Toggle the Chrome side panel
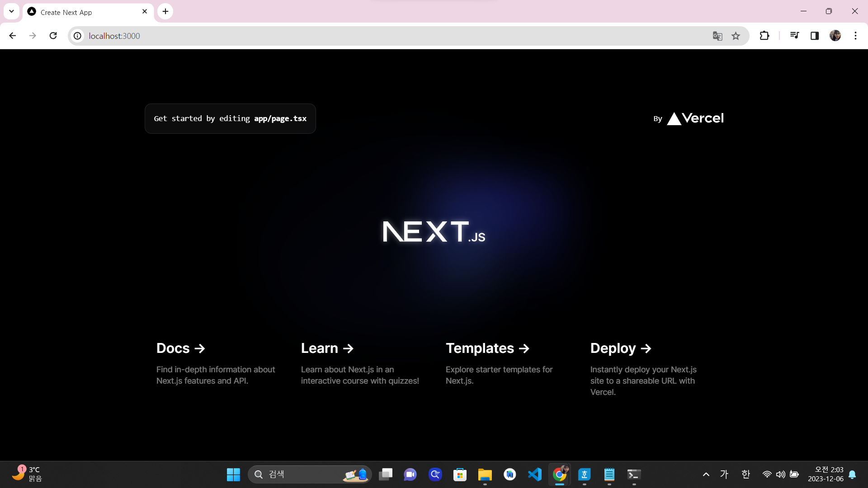The width and height of the screenshot is (868, 488). tap(815, 36)
